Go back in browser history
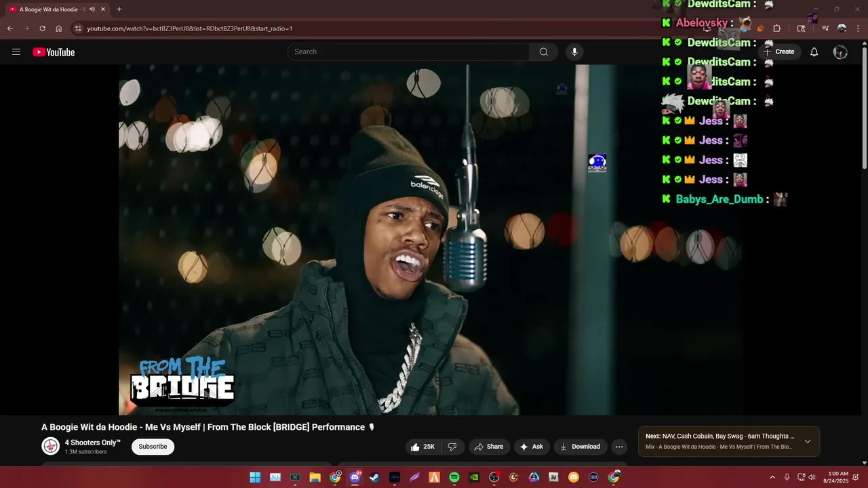This screenshot has width=868, height=488. click(9, 28)
